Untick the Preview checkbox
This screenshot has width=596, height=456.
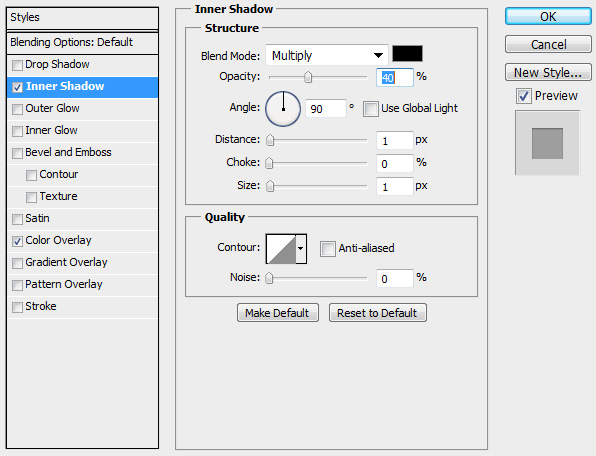[x=523, y=96]
